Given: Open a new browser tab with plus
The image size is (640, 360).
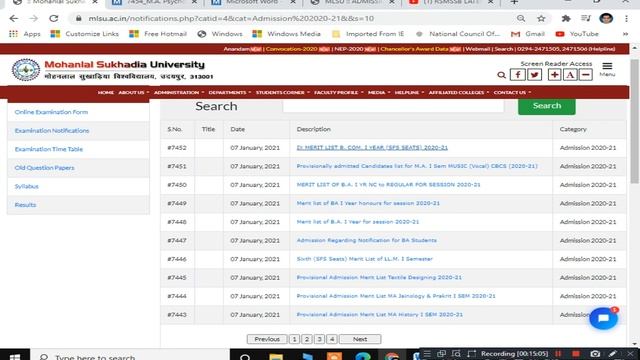Looking at the screenshot, I should (514, 2).
